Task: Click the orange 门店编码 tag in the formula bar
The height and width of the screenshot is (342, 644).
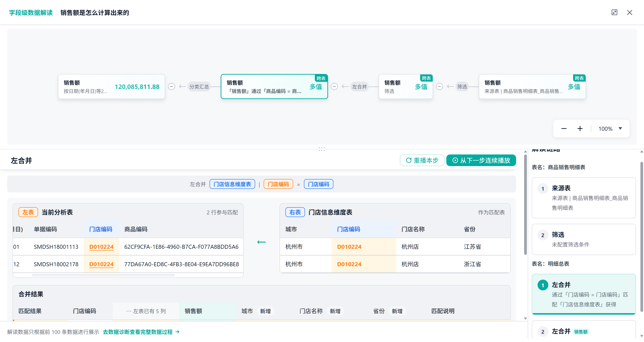Action: click(x=278, y=184)
